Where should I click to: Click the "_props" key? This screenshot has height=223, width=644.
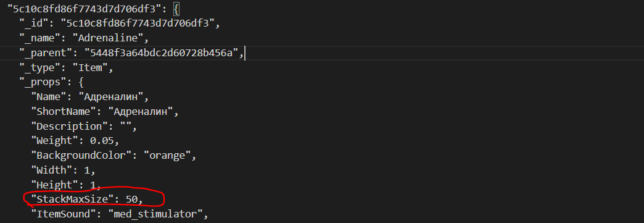[x=43, y=82]
